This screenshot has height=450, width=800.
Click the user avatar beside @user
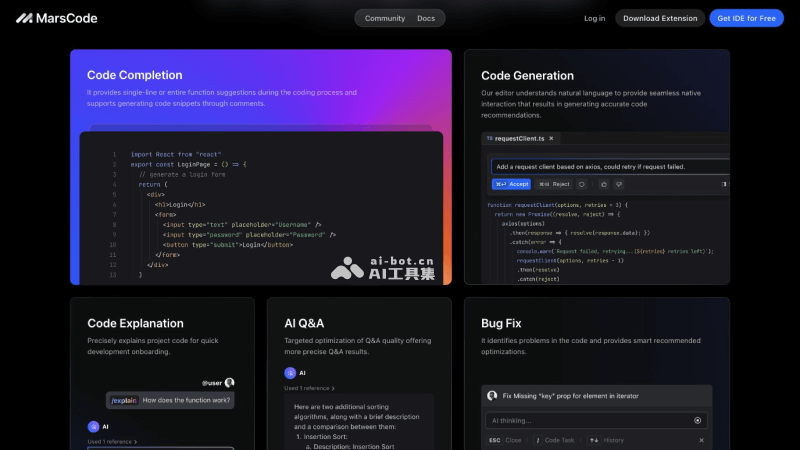point(229,382)
